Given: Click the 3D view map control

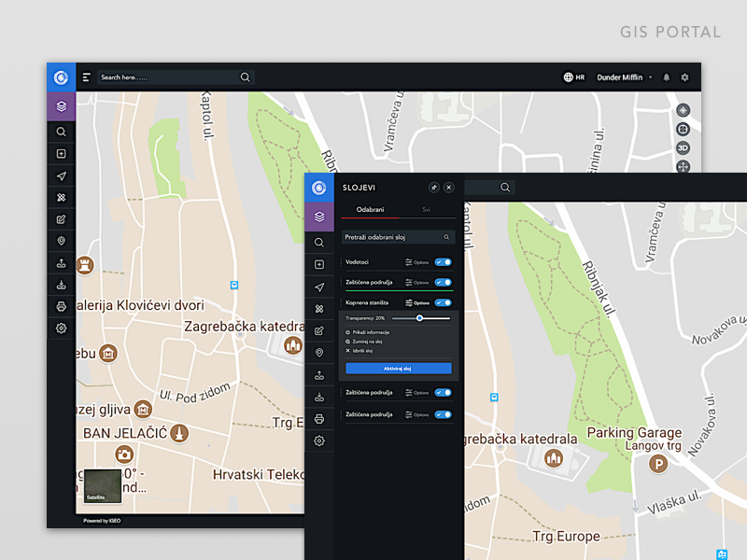Looking at the screenshot, I should pos(683,147).
